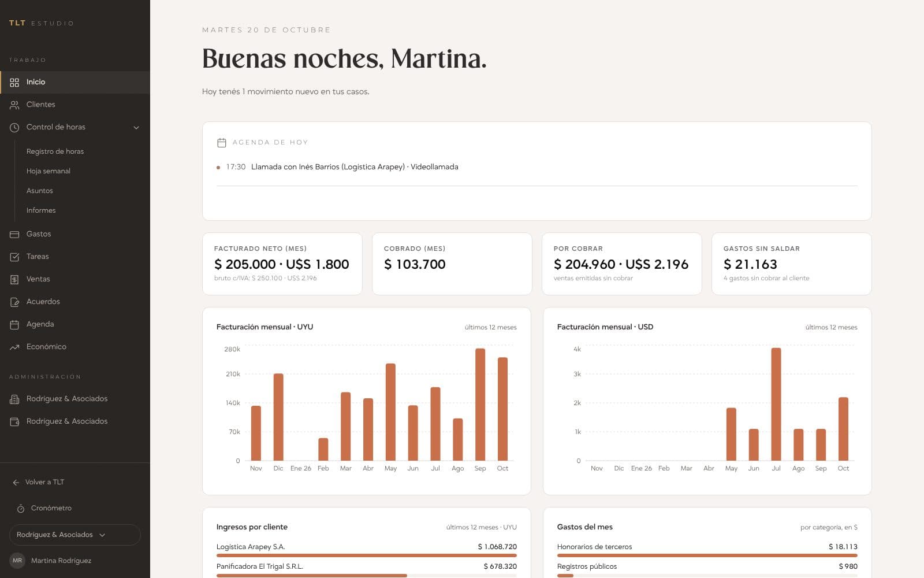The image size is (924, 578).
Task: Click the building icon beside first Rodriguez & Asociados
Action: coord(14,399)
